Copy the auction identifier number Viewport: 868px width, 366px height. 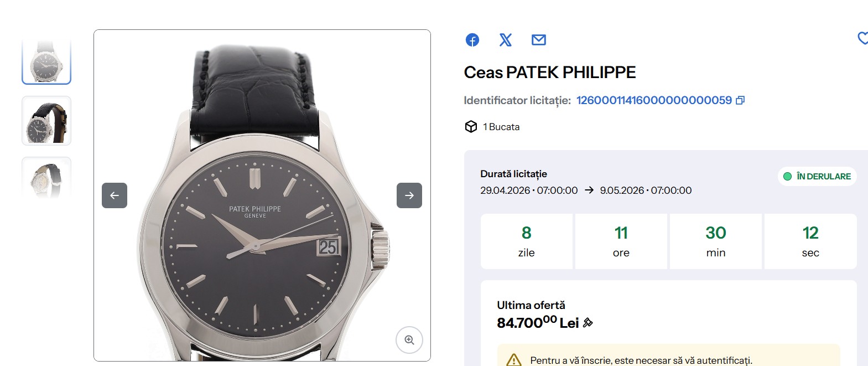coord(740,100)
